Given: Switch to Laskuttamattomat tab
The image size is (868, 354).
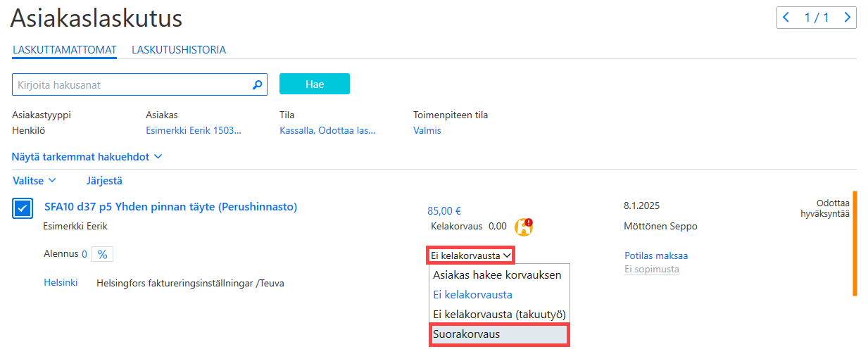Looking at the screenshot, I should [x=65, y=50].
